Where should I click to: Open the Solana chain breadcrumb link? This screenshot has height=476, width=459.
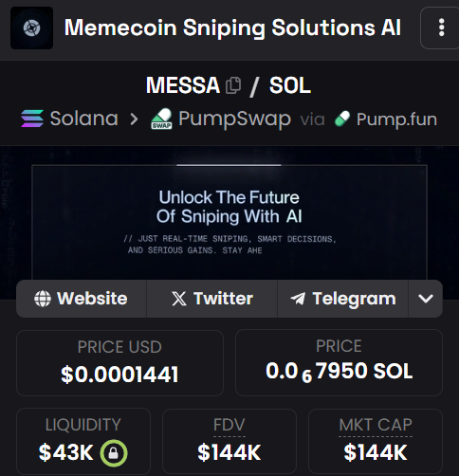tap(70, 119)
